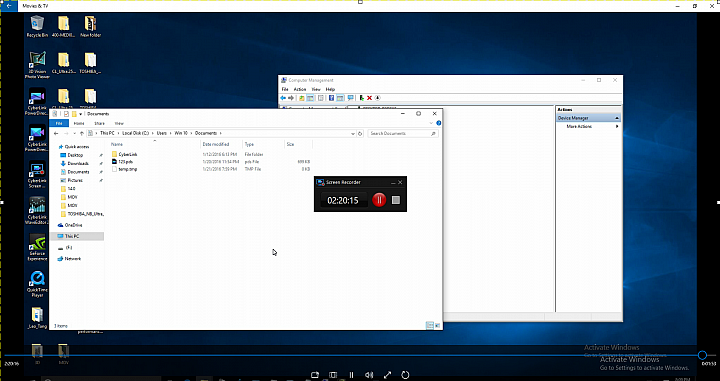Toggle repeat in Movies & TV player
The height and width of the screenshot is (381, 720).
coord(405,375)
